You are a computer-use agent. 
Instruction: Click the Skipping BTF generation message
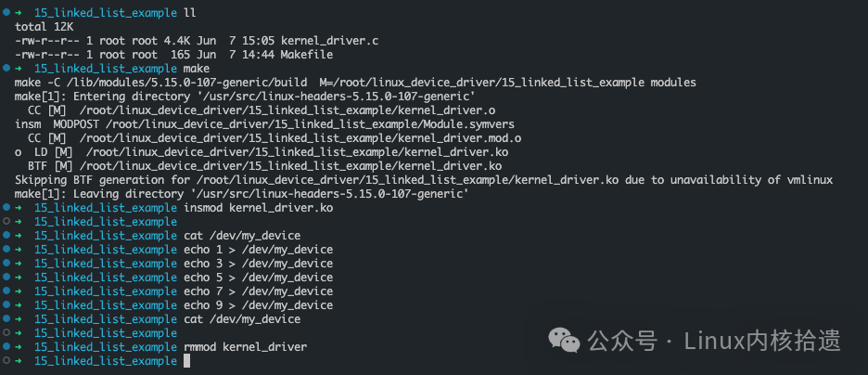click(x=424, y=181)
